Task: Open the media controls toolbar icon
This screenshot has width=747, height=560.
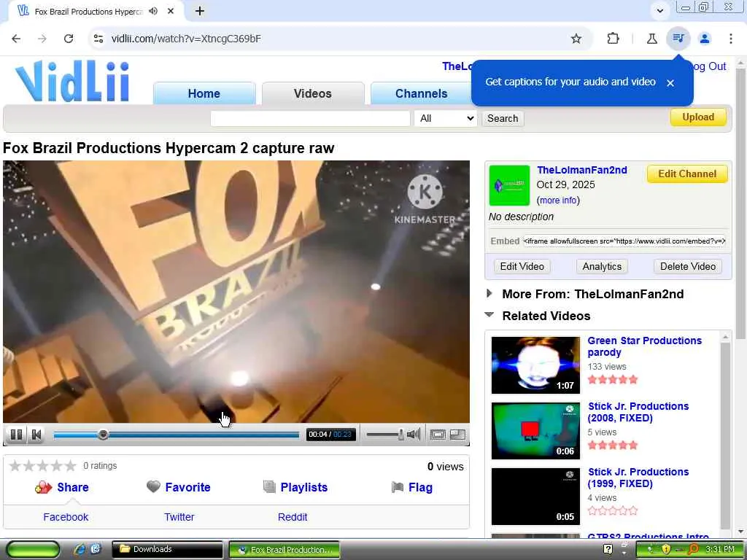Action: 678,38
